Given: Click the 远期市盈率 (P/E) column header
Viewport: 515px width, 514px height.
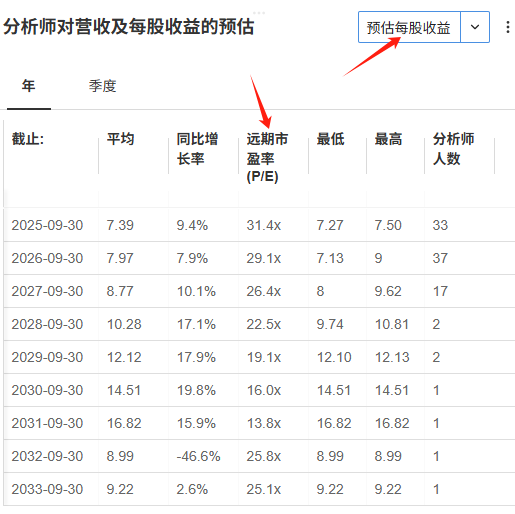Looking at the screenshot, I should [x=267, y=157].
